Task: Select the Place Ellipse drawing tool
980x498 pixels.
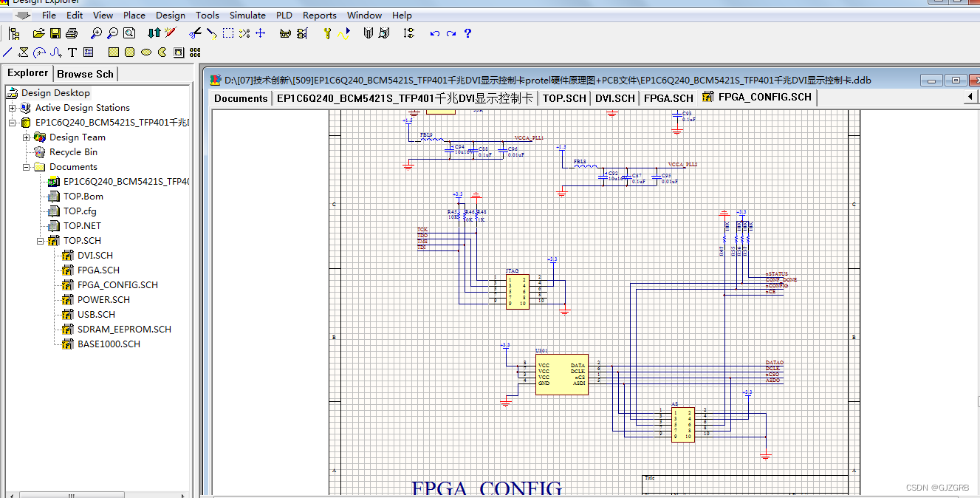Action: click(146, 52)
